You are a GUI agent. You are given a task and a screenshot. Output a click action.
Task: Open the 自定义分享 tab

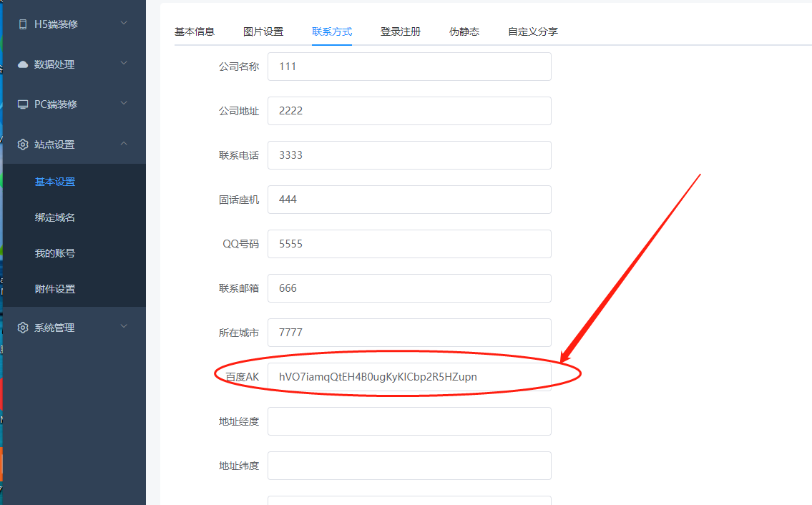[533, 31]
